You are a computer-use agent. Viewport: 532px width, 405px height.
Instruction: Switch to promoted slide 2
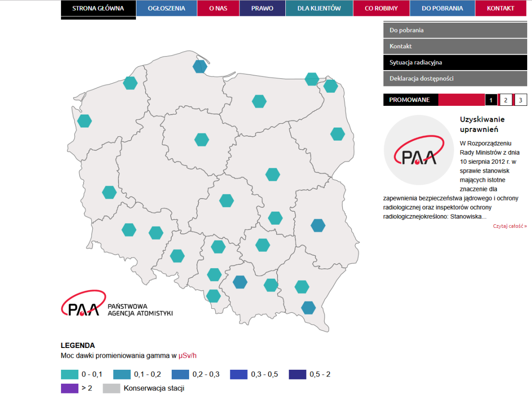505,100
